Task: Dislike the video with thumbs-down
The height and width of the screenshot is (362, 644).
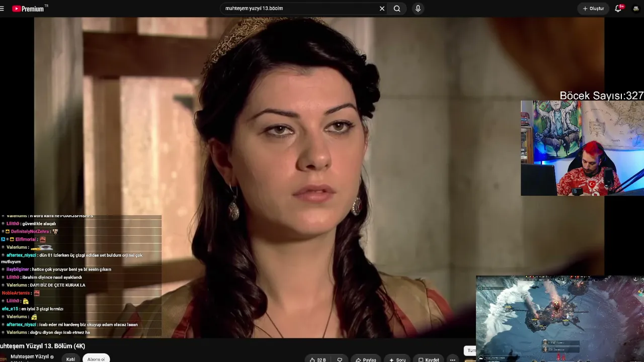Action: (x=340, y=359)
